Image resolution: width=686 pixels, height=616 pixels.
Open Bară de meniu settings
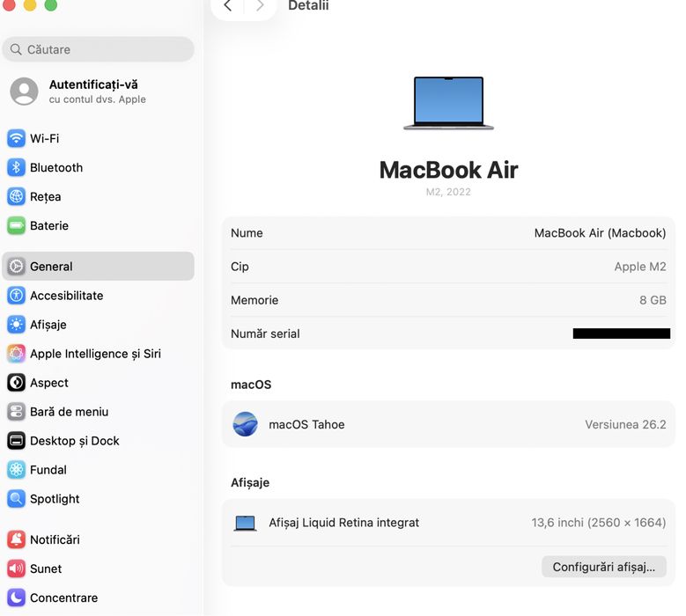(98, 411)
